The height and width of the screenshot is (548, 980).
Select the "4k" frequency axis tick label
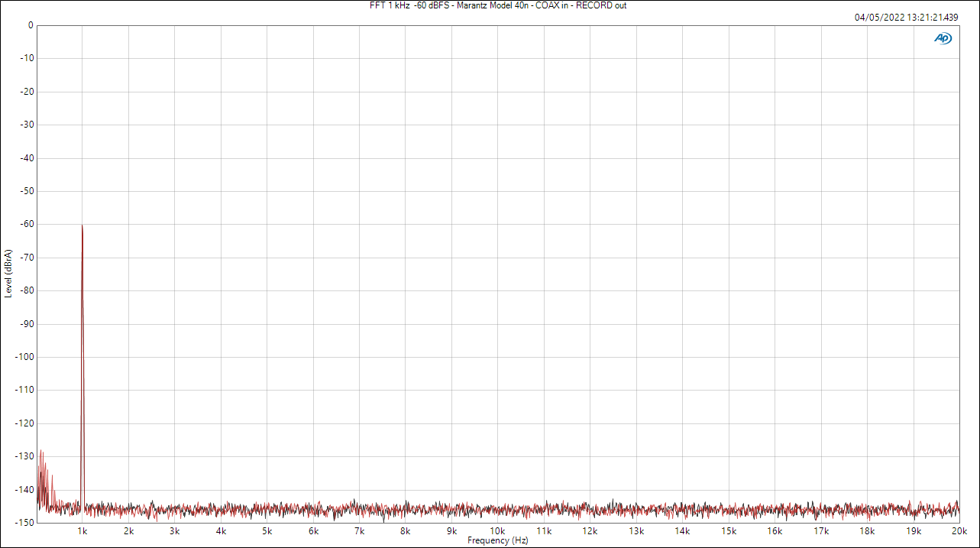221,531
